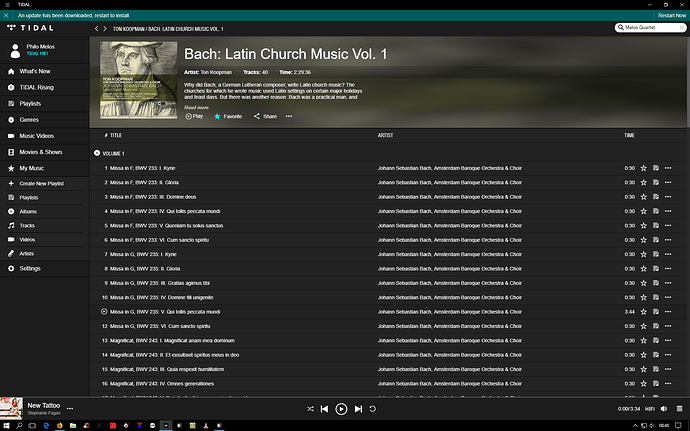Open What's New in the sidebar

coord(35,71)
